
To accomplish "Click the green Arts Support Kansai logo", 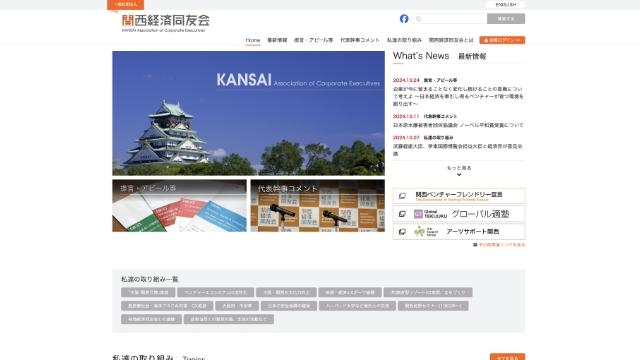I will click(426, 231).
